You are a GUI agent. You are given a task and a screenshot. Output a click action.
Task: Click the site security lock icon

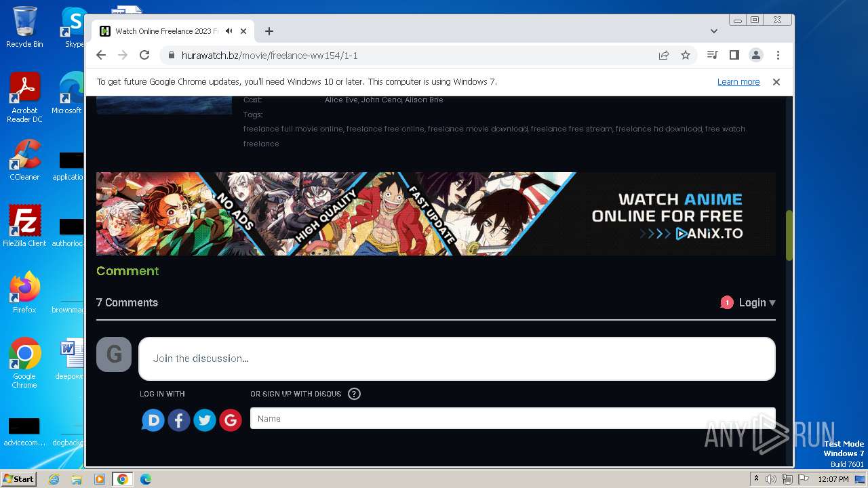171,56
